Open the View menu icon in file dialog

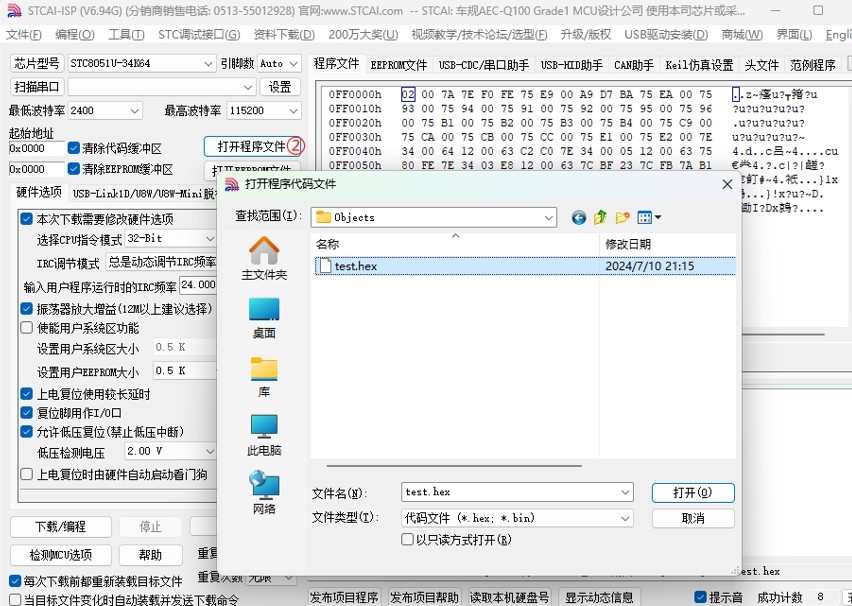pos(649,218)
